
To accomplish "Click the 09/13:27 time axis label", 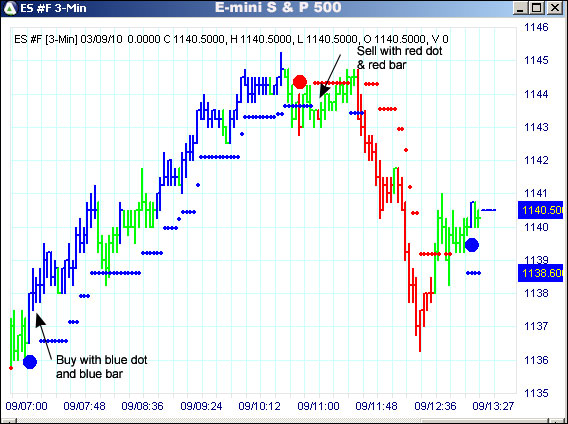I will [x=493, y=406].
